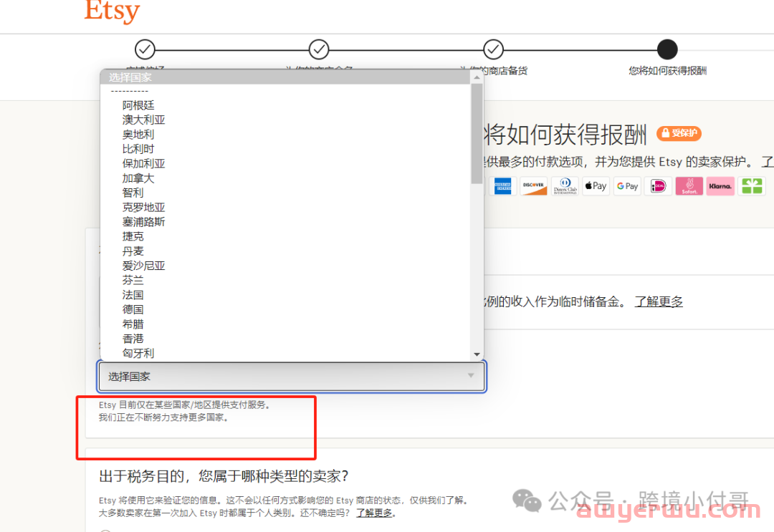Pick 德国 in the country list
Screen dimensions: 774x532
tap(285, 309)
